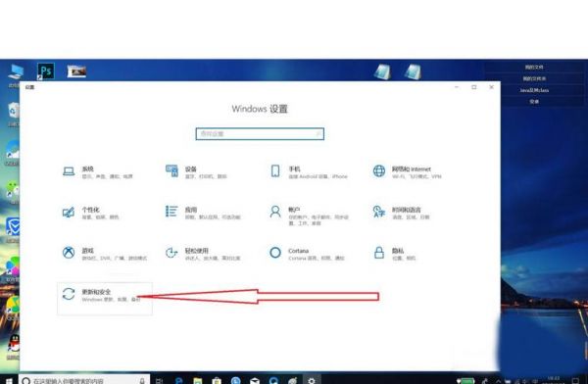Screen dimensions: 588x384
Task: Open 网络和 Internet settings globe icon
Action: pos(378,171)
